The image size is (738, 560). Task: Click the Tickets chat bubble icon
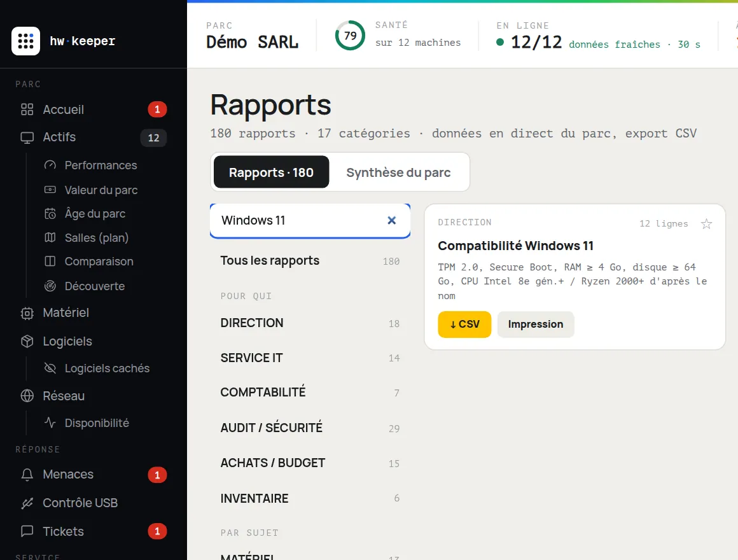pos(27,531)
